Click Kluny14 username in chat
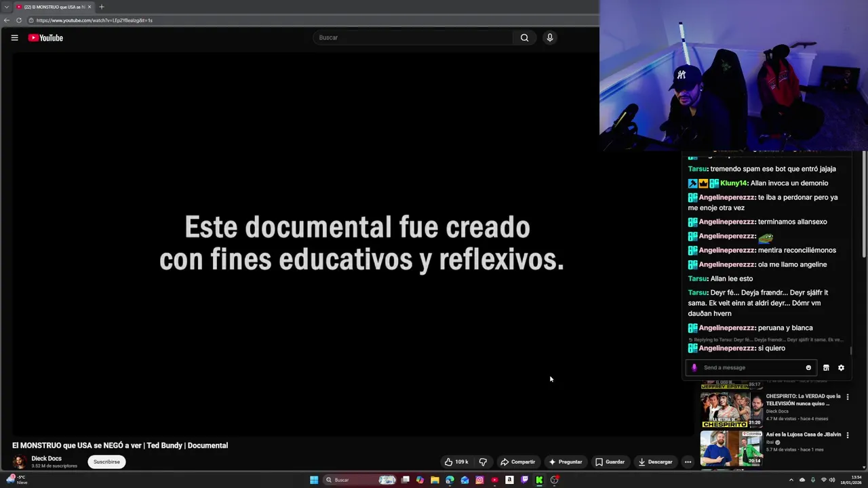868x488 pixels. (734, 183)
